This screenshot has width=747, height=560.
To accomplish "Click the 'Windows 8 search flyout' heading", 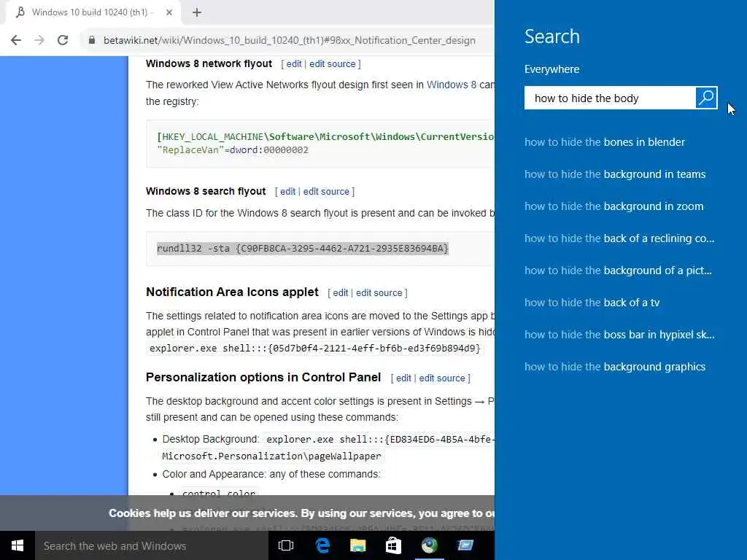I will (x=206, y=191).
